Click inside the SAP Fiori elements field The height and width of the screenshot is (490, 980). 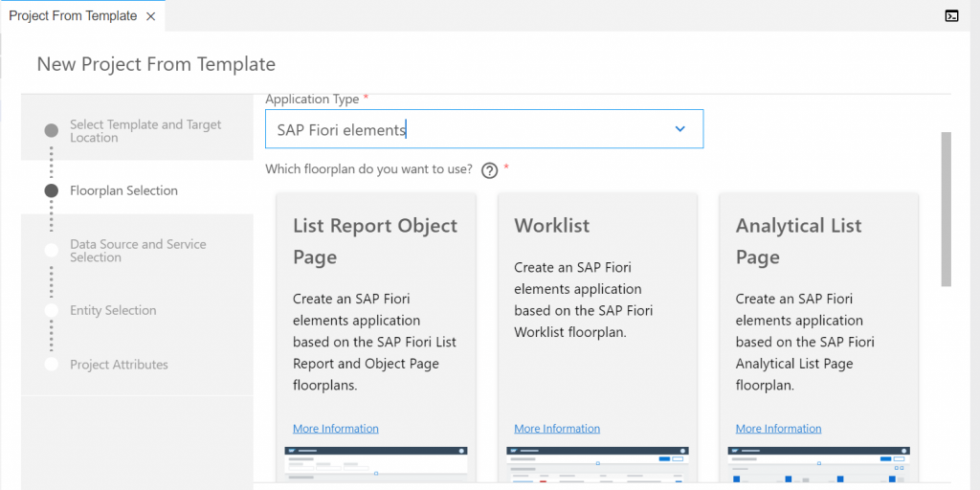click(x=484, y=129)
